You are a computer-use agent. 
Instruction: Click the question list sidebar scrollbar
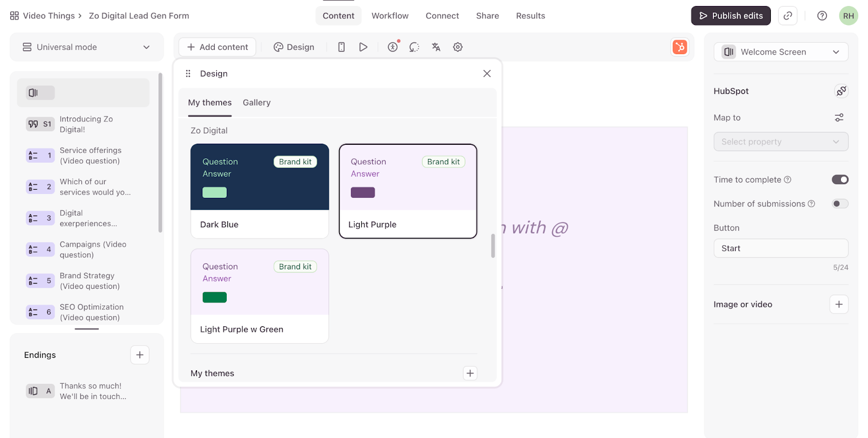[x=160, y=153]
